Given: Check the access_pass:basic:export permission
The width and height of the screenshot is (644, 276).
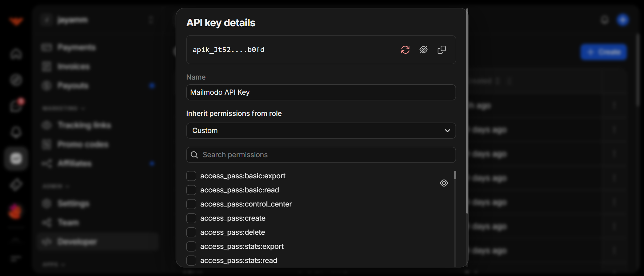Looking at the screenshot, I should 191,176.
